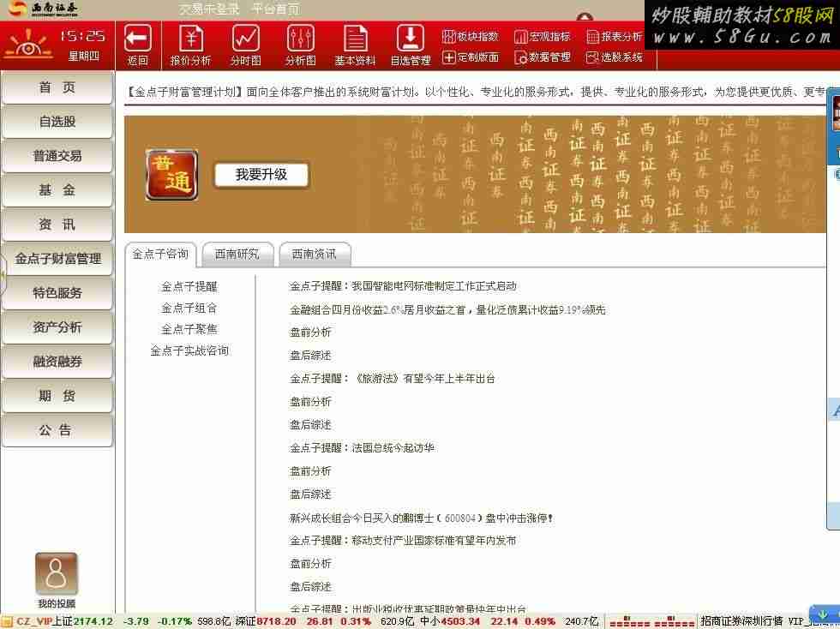Select 报表分析 in toolbar
The width and height of the screenshot is (840, 629).
[614, 37]
